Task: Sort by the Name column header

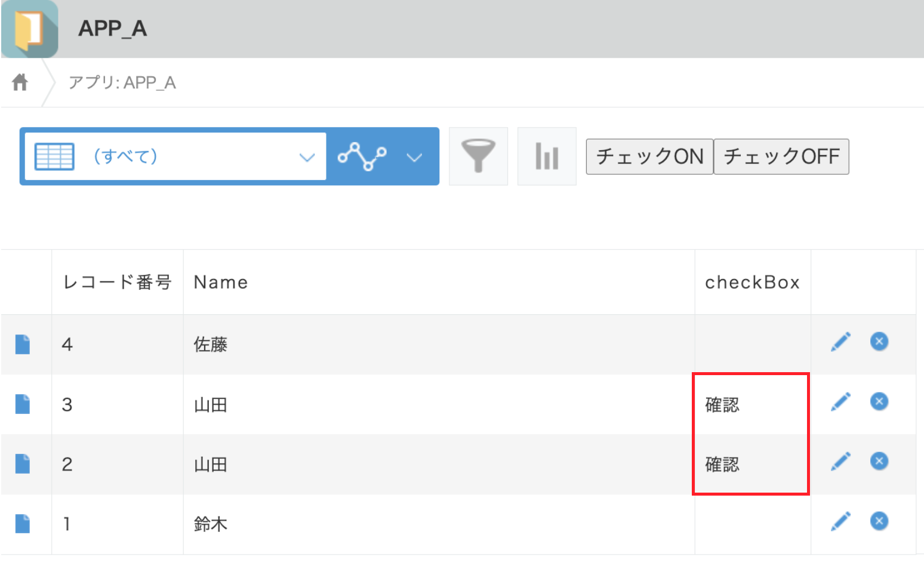Action: pos(220,281)
